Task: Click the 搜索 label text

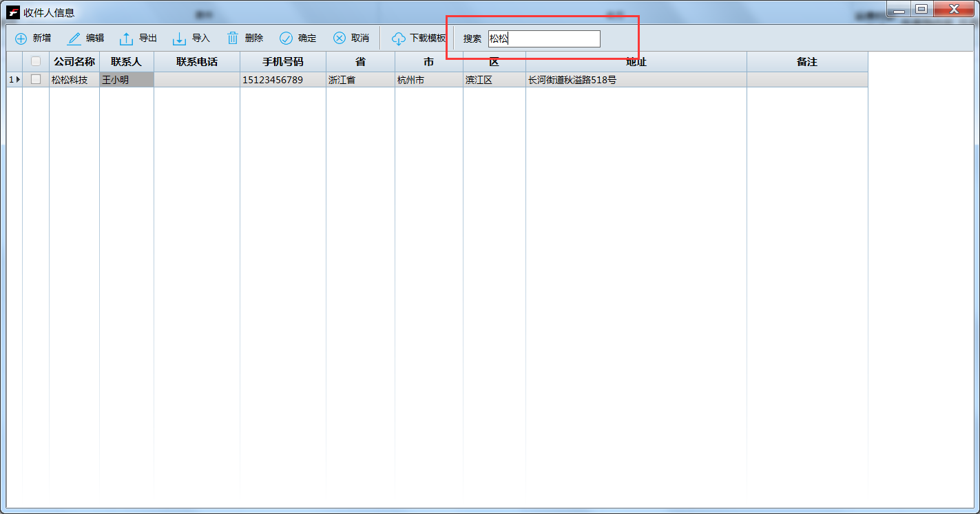Action: tap(472, 39)
